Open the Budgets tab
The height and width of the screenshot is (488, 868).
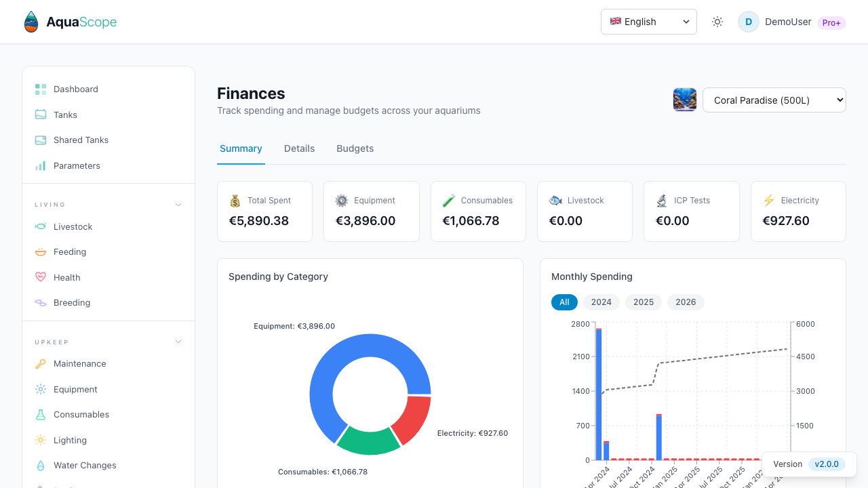(x=355, y=148)
